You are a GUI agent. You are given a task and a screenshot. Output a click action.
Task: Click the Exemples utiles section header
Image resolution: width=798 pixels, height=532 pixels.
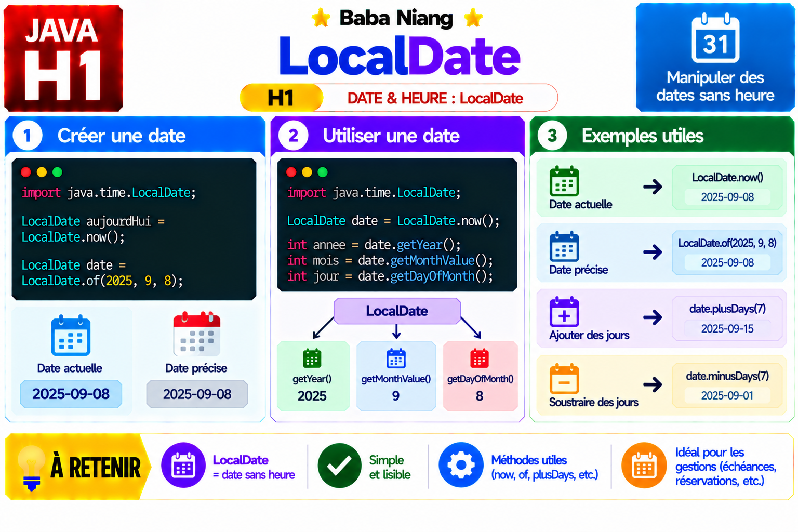(662, 136)
